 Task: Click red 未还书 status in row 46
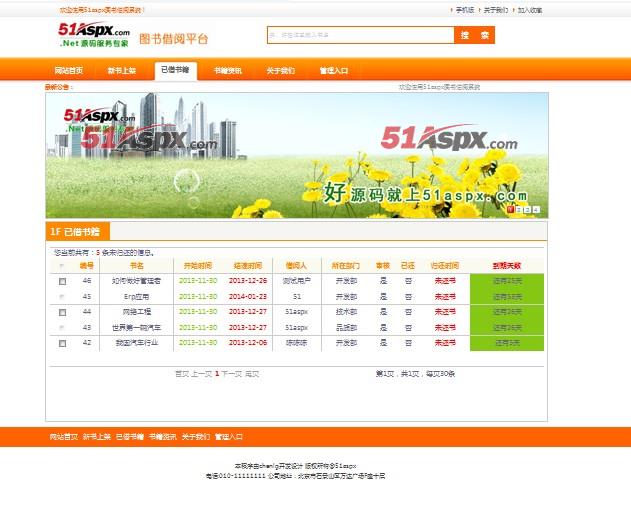pos(445,281)
